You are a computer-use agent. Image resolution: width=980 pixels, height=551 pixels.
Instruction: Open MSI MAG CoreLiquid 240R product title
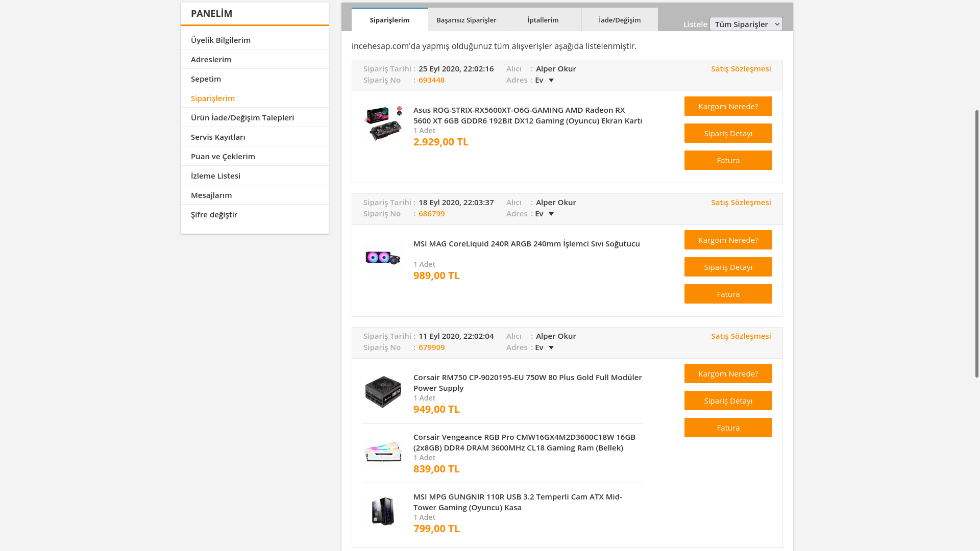coord(526,244)
